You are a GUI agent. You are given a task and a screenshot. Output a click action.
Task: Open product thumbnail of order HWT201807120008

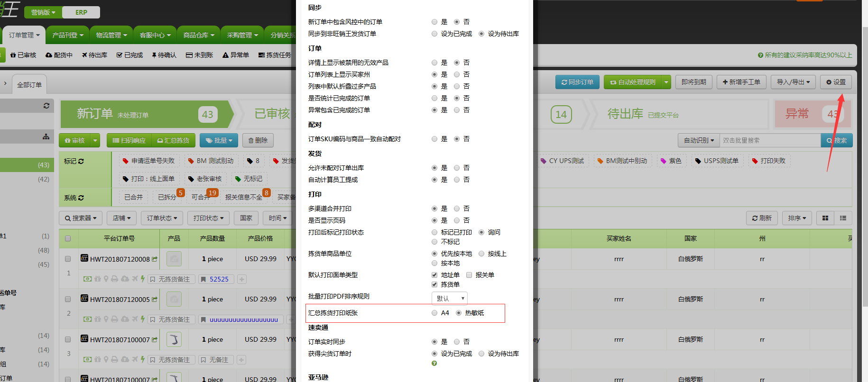[174, 259]
